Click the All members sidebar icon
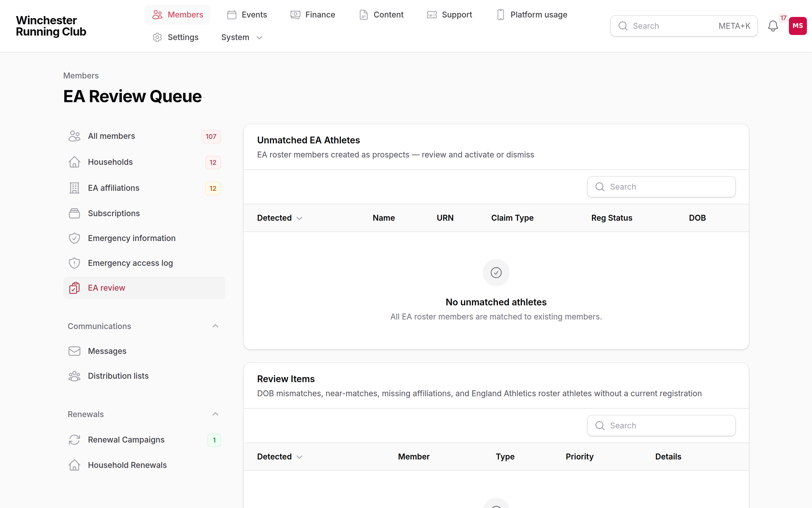 coord(74,136)
